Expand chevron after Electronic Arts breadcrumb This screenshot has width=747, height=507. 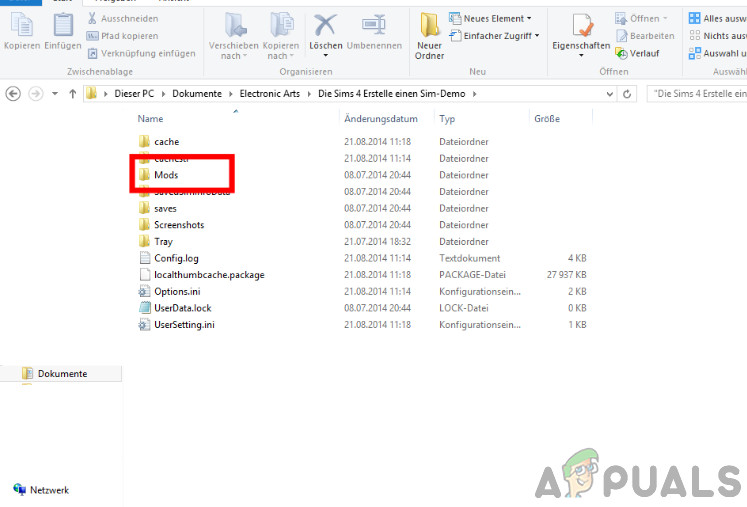point(309,94)
